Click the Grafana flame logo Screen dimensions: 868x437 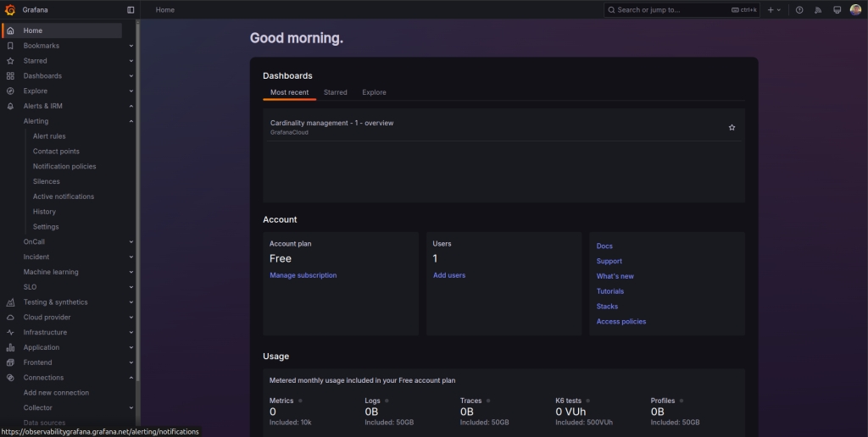11,10
